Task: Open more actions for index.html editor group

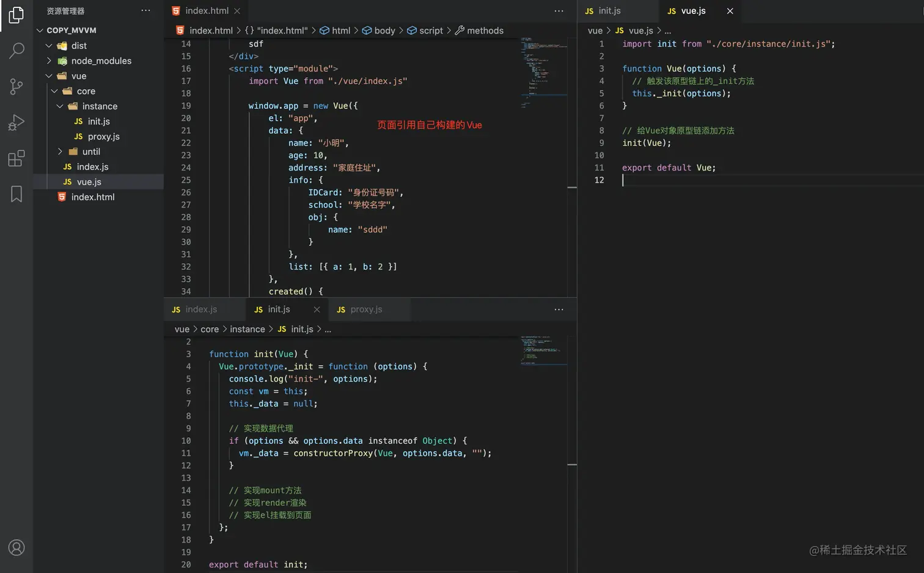Action: [x=559, y=10]
